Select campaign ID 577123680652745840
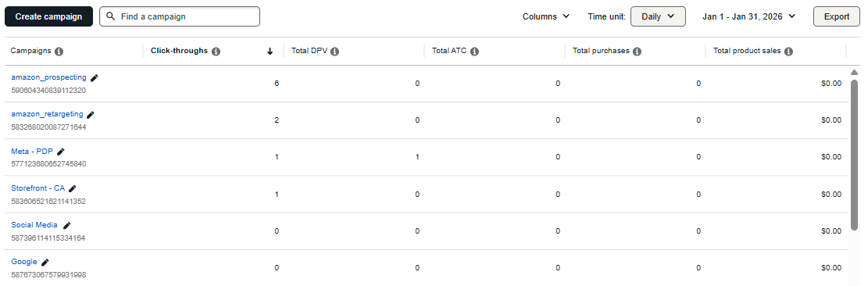This screenshot has height=286, width=868. [x=48, y=164]
